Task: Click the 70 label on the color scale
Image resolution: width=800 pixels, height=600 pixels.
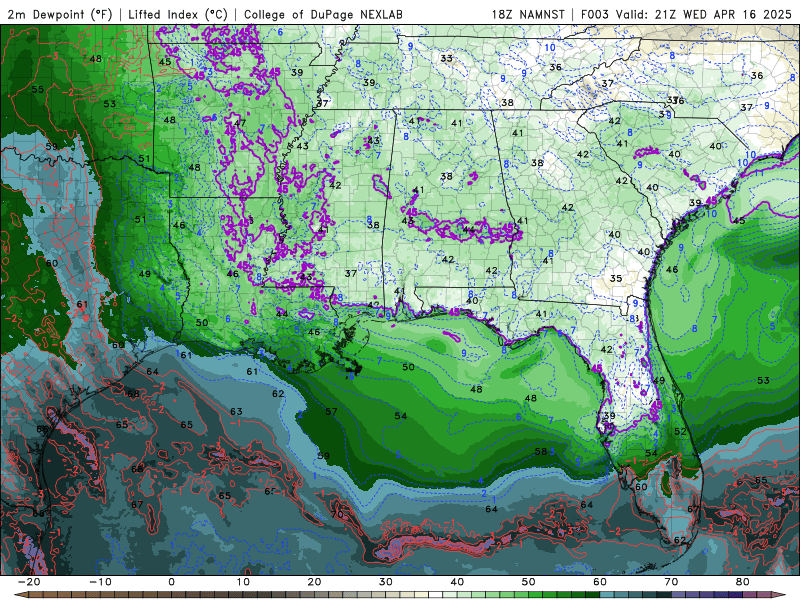Action: pyautogui.click(x=671, y=582)
